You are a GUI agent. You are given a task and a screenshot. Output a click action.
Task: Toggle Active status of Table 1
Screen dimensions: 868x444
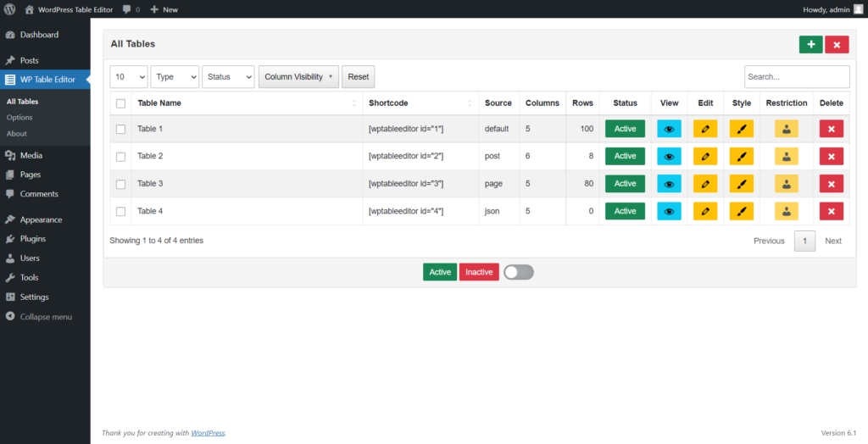(625, 129)
